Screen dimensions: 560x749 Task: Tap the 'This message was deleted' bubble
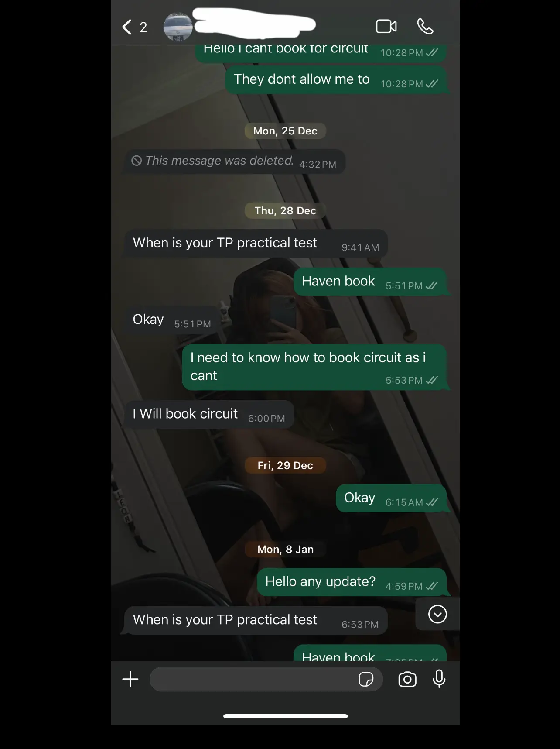235,161
